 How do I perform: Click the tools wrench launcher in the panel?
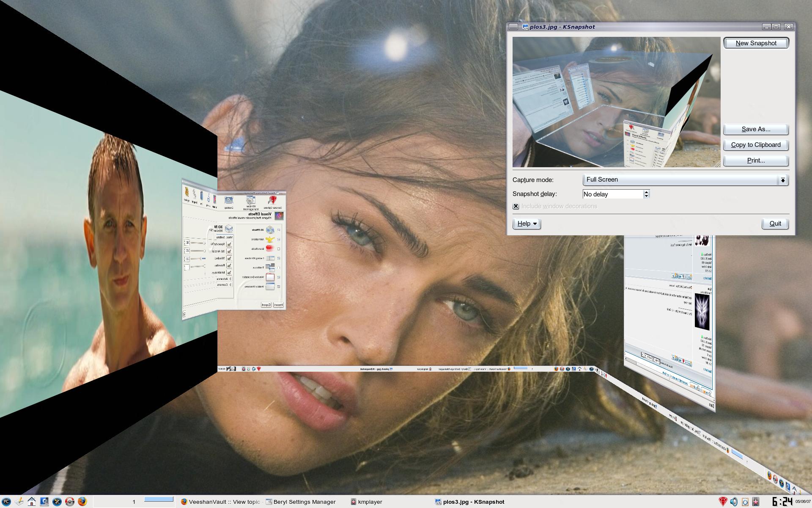[x=57, y=502]
